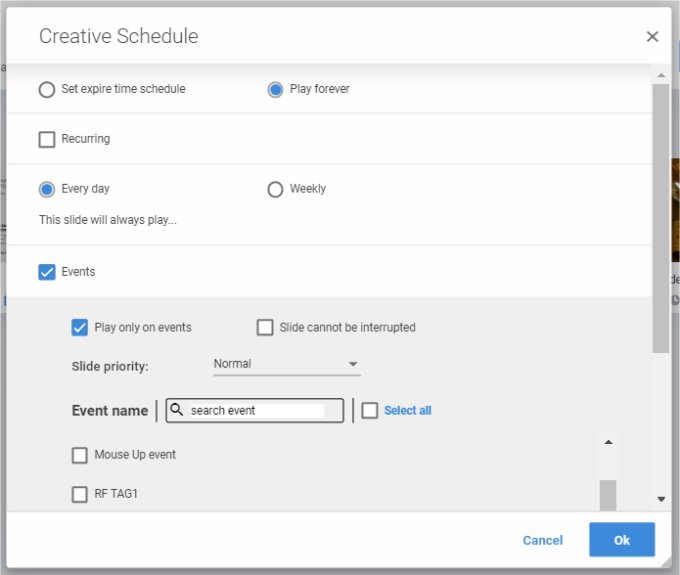Click the event list scroll-up arrow
680x575 pixels.
point(608,442)
